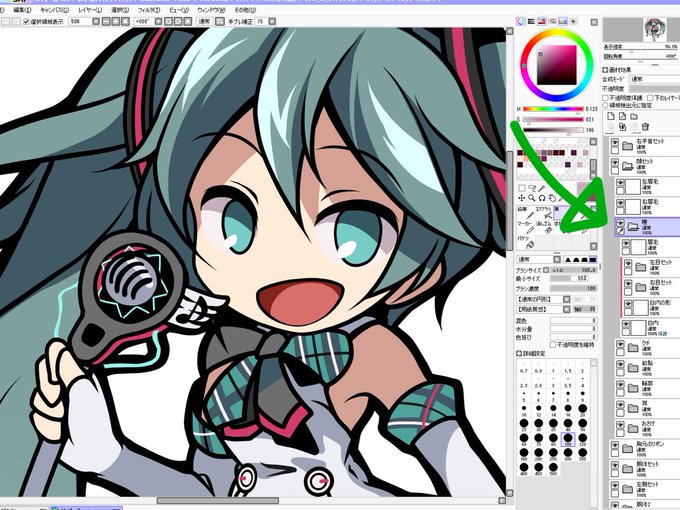The height and width of the screenshot is (510, 680).
Task: Show the color mixer panel icon
Action: pyautogui.click(x=552, y=21)
